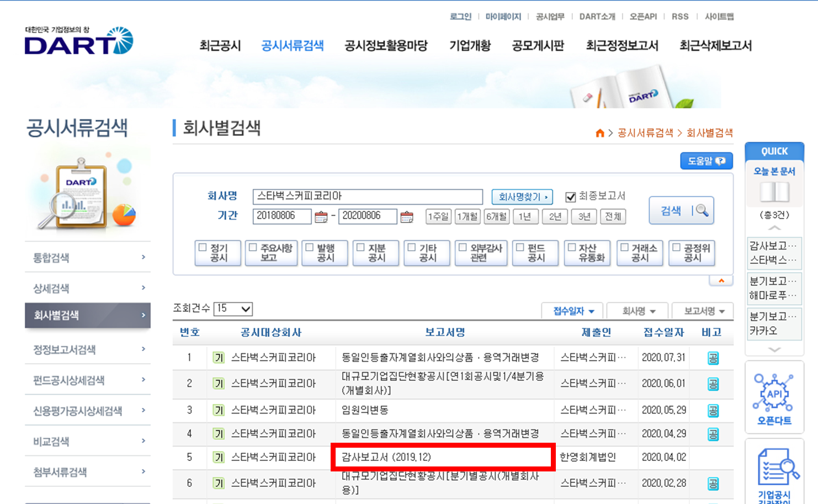Viewport: 818px width, 504px height.
Task: Check the 지분공시 checkbox
Action: click(360, 247)
